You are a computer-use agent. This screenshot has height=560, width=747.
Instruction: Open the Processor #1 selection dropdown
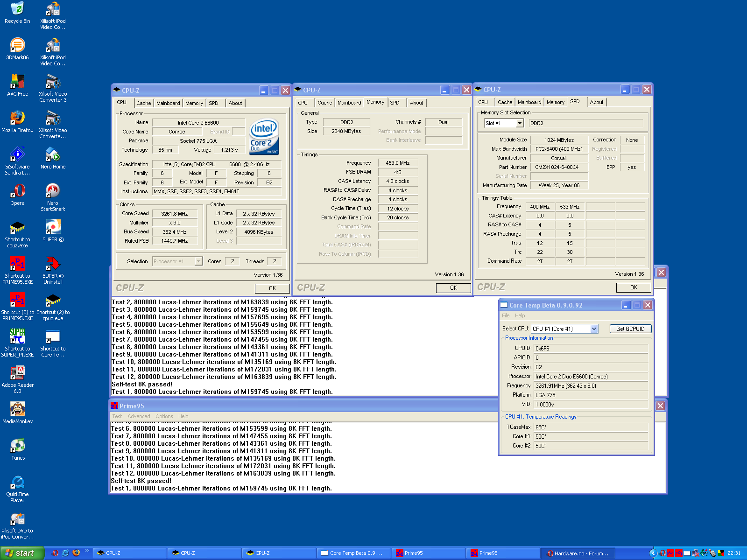tap(198, 261)
